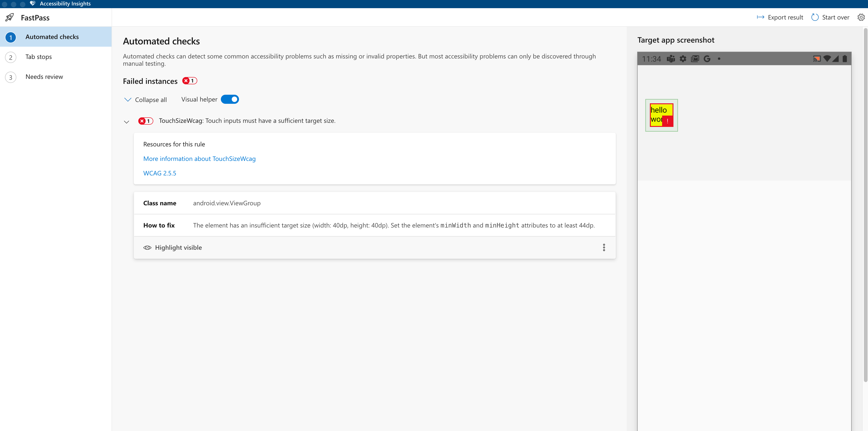The height and width of the screenshot is (431, 868).
Task: Open the kebab menu on Highlight visible row
Action: (604, 247)
